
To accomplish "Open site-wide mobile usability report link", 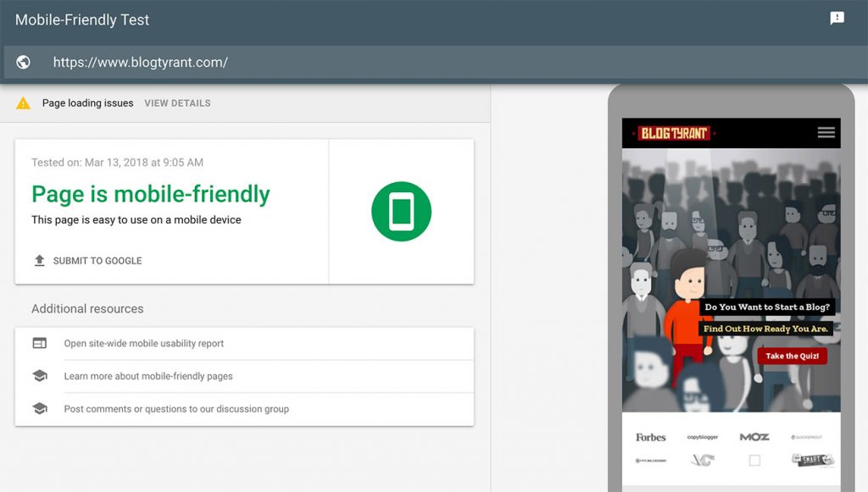I will pos(144,344).
